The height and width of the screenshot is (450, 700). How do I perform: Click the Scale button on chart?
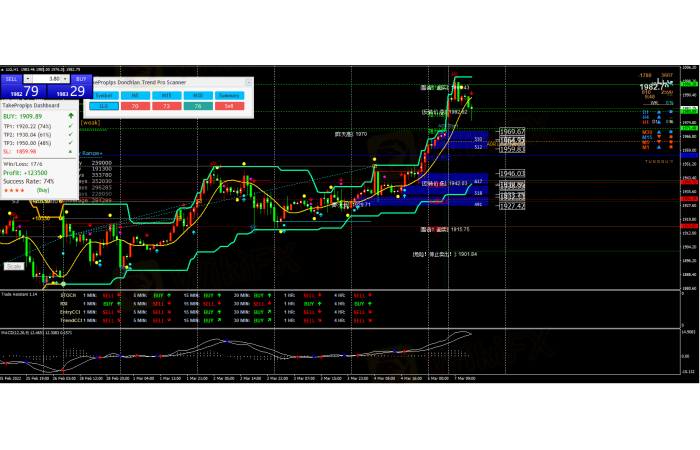point(13,266)
